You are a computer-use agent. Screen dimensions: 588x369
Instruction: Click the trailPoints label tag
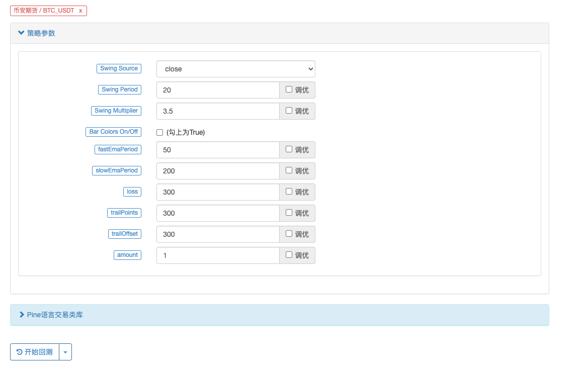pyautogui.click(x=124, y=213)
